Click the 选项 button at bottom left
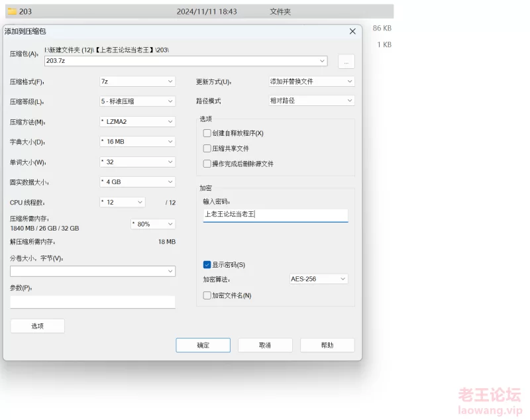 coord(37,326)
